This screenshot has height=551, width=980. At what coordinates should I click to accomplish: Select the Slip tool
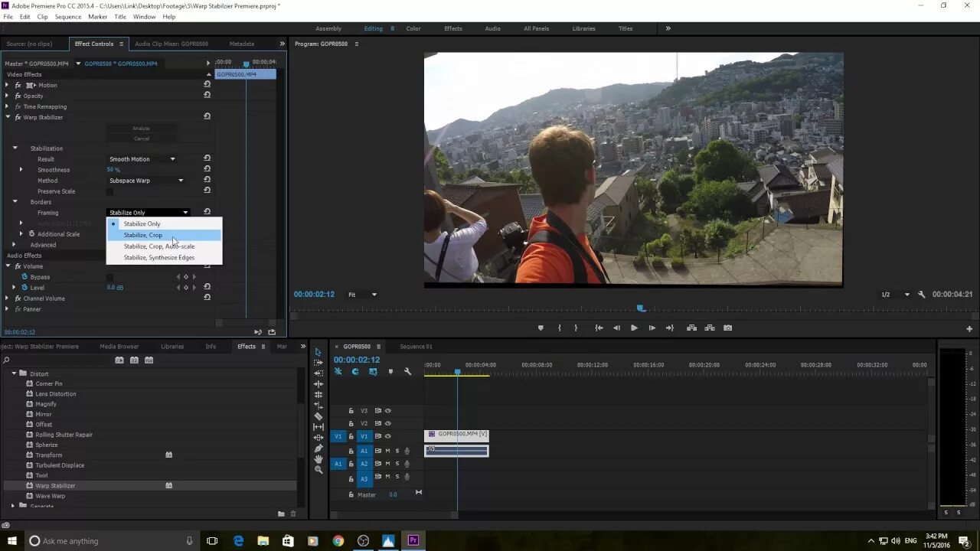point(318,427)
